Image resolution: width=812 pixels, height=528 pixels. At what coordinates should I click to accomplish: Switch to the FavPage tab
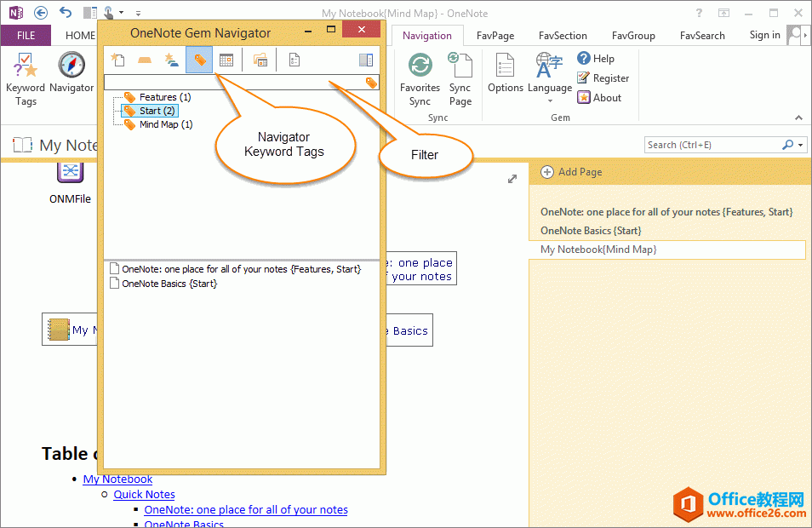click(495, 36)
